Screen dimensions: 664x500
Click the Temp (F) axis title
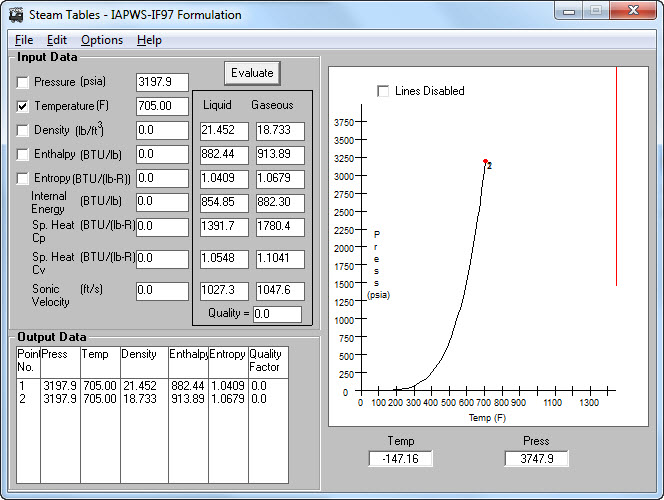coord(487,418)
